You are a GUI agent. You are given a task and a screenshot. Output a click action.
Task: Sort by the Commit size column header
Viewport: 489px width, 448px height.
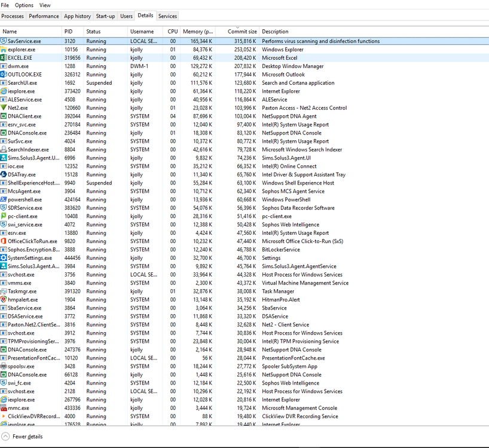point(237,32)
